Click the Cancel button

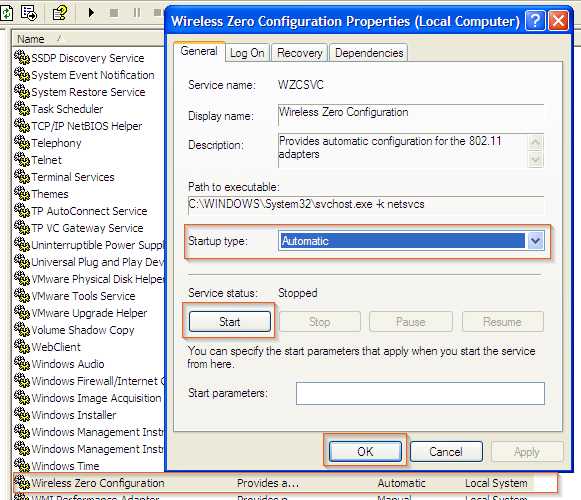[x=446, y=451]
